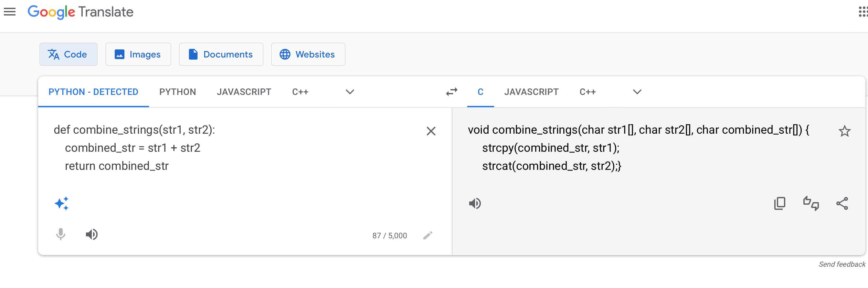Open the Google apps grid

tap(863, 12)
